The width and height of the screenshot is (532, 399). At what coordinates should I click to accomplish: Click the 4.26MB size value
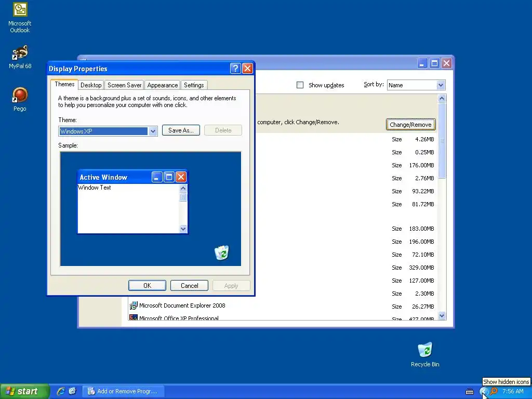coord(424,139)
